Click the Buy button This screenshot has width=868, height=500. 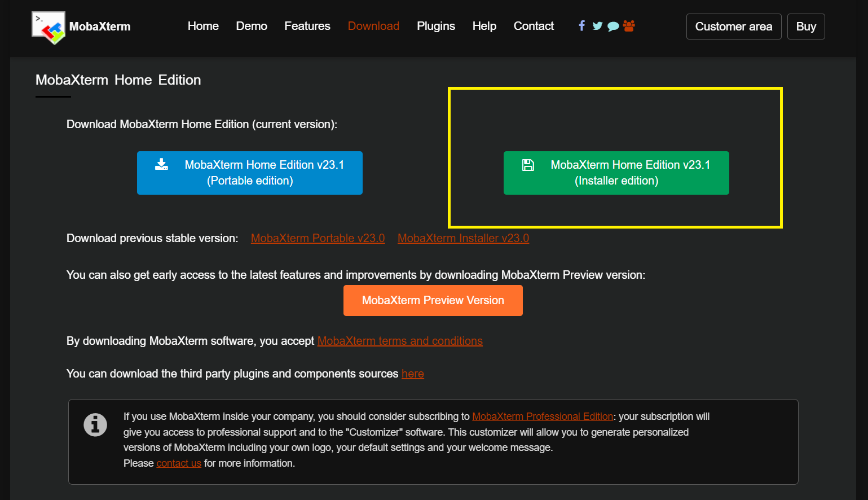tap(806, 27)
